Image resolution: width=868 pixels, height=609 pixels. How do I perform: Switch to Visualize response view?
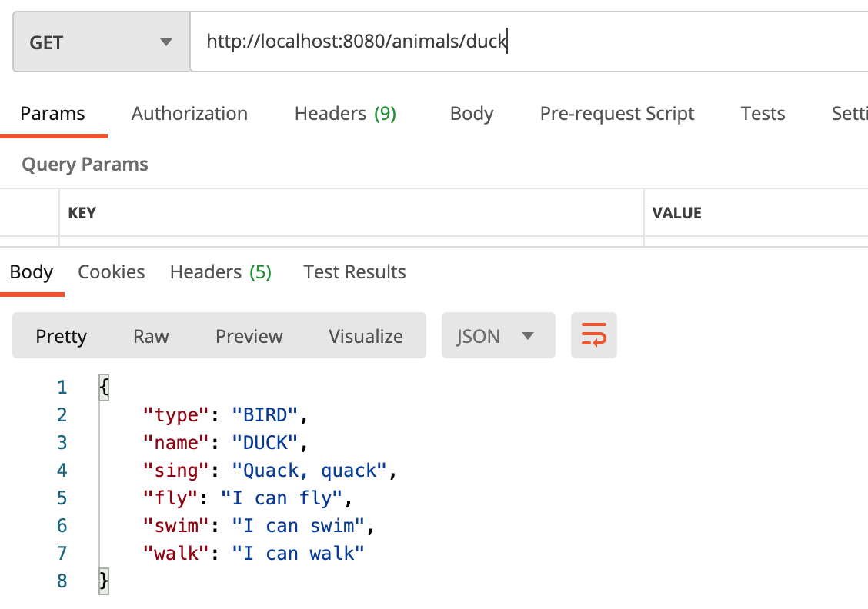coord(366,336)
